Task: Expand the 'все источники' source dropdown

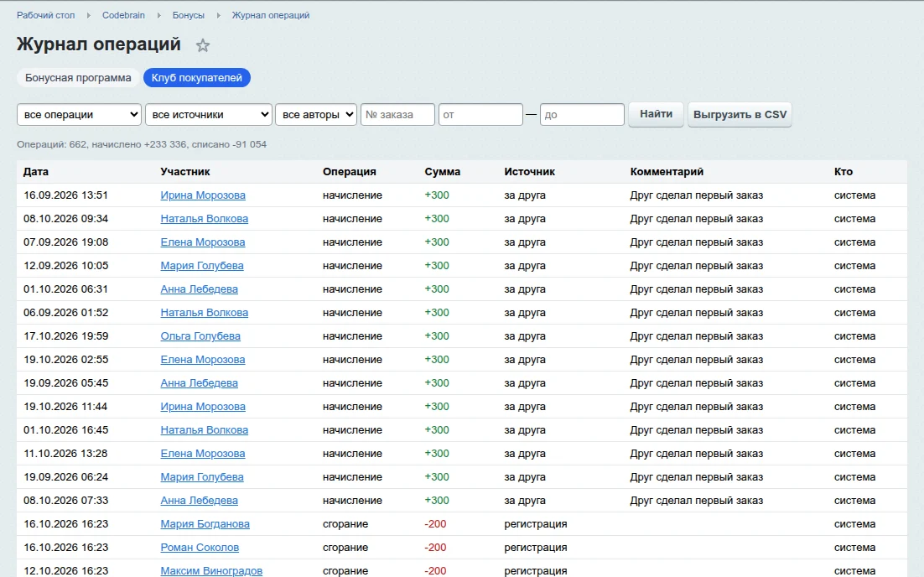Action: click(209, 114)
